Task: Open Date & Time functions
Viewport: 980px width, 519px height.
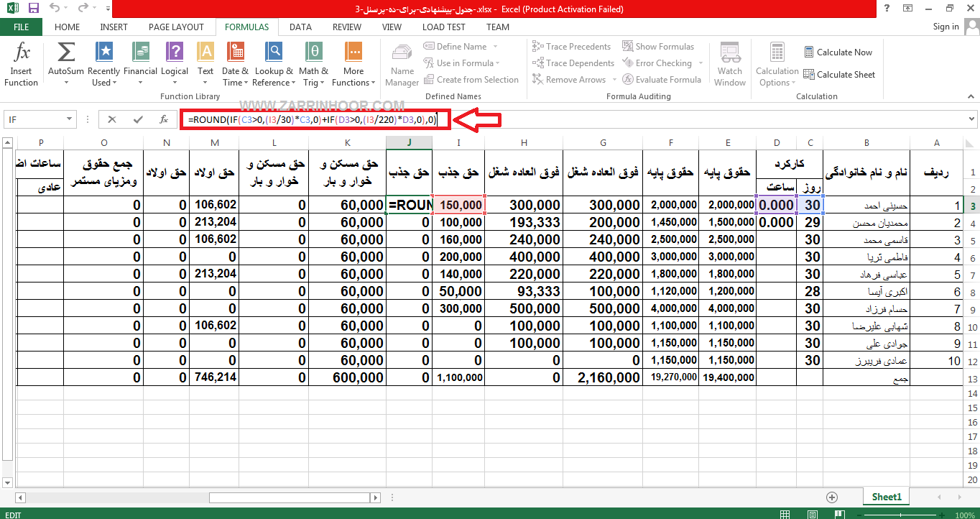Action: tap(235, 64)
